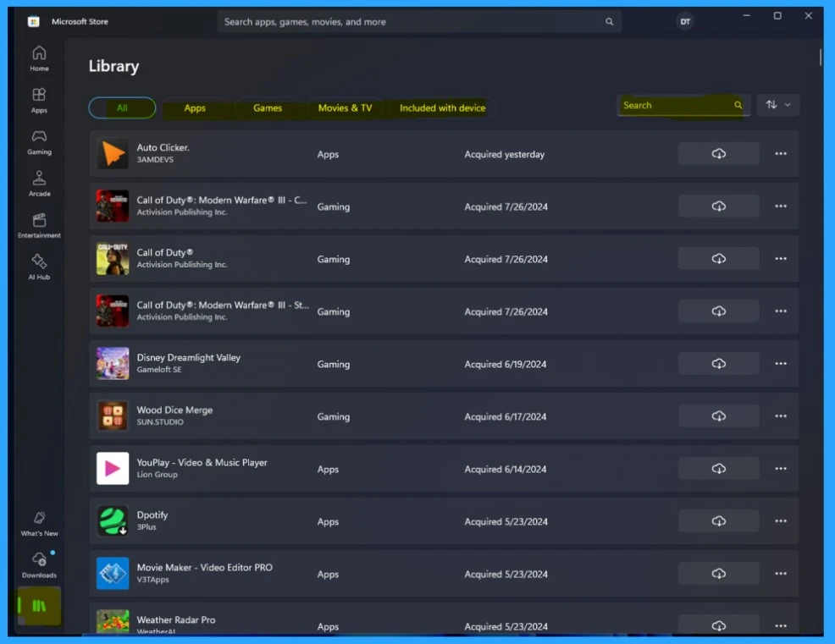Download Weather Radar Pro via cloud icon
This screenshot has width=835, height=644.
718,625
